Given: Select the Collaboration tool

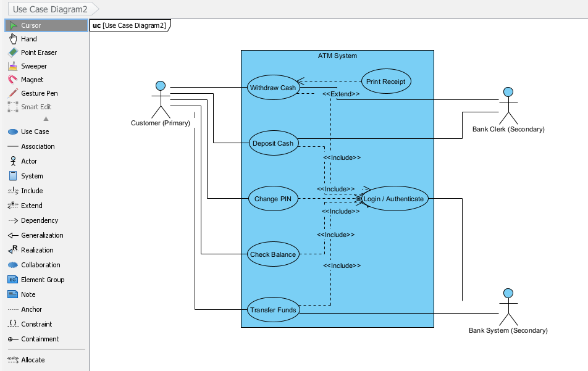Looking at the screenshot, I should click(x=46, y=265).
